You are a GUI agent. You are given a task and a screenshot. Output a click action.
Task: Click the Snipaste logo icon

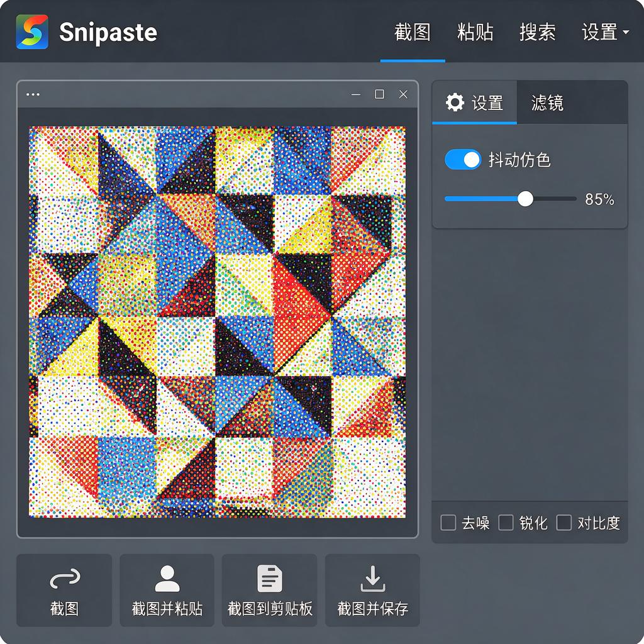click(x=32, y=32)
